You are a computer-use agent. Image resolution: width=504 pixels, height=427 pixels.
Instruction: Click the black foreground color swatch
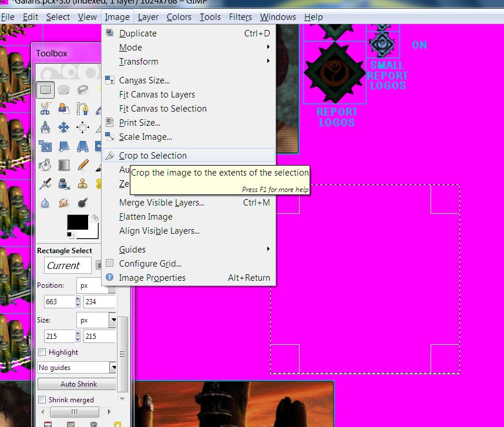point(77,223)
